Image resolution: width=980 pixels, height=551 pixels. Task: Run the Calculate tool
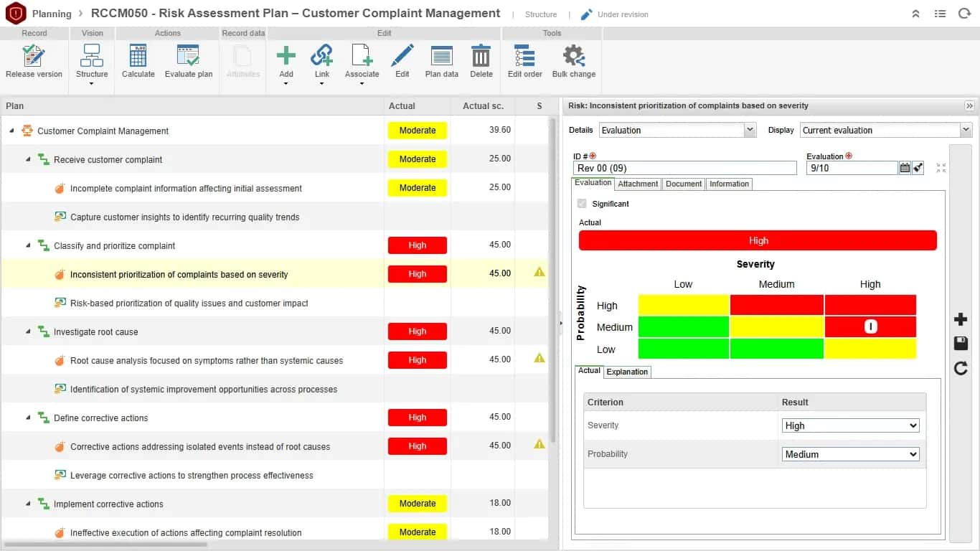pyautogui.click(x=138, y=56)
